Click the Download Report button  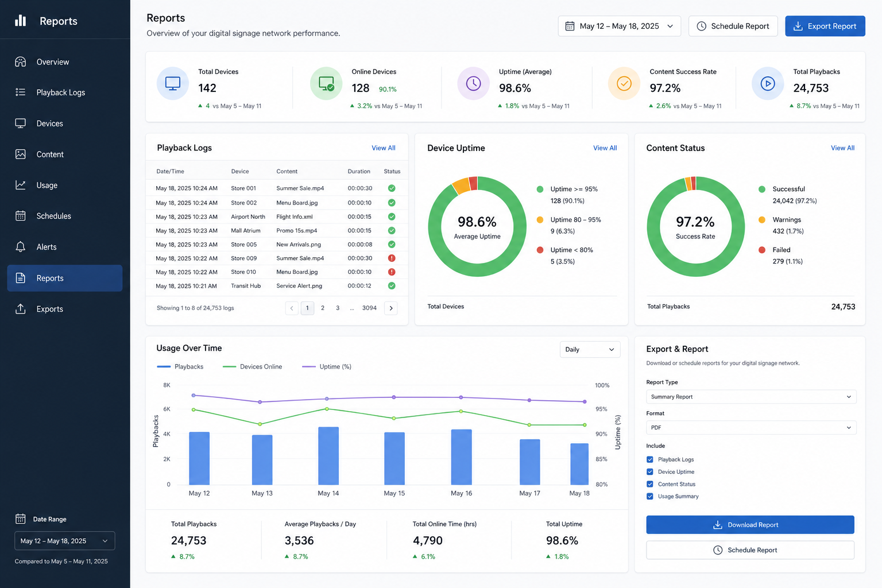(750, 525)
